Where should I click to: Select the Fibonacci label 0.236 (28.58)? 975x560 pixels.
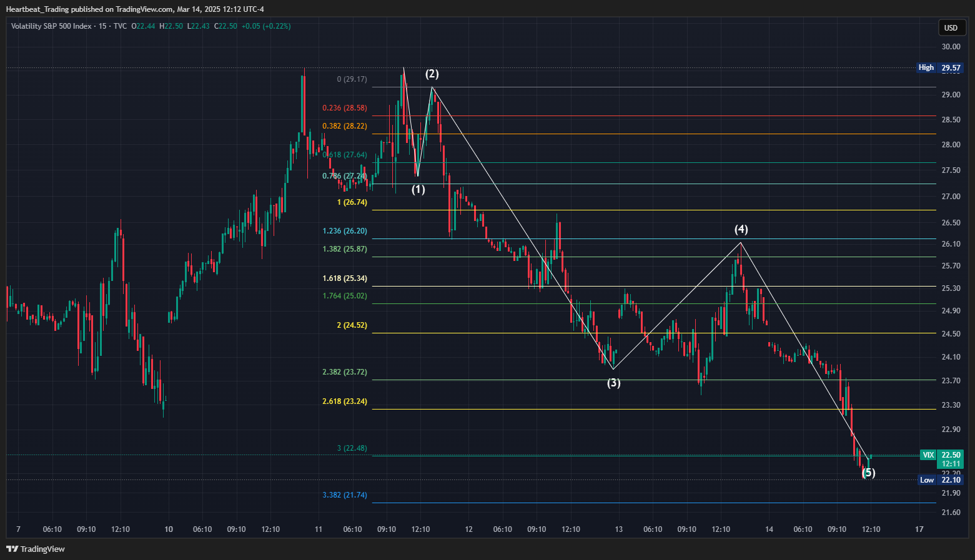click(345, 108)
